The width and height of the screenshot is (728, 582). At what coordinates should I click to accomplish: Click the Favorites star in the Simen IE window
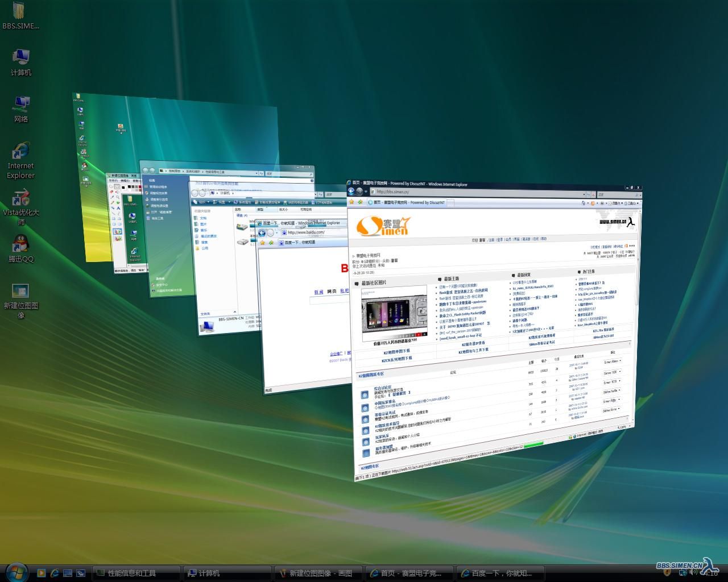[x=351, y=202]
